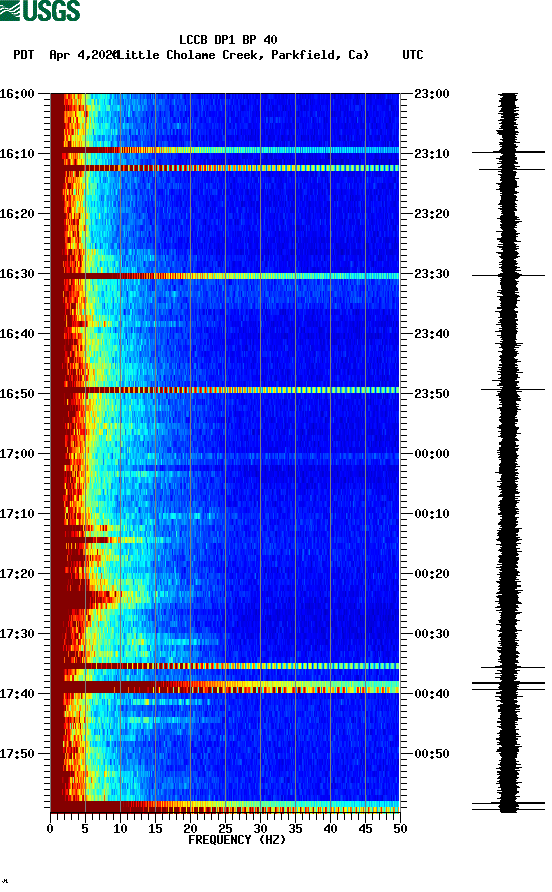Click the '23:30' UTC time label
The width and height of the screenshot is (552, 892).
(x=432, y=274)
